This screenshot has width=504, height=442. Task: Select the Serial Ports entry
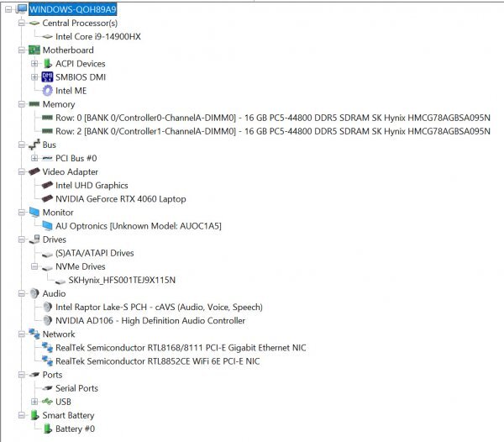coord(76,388)
